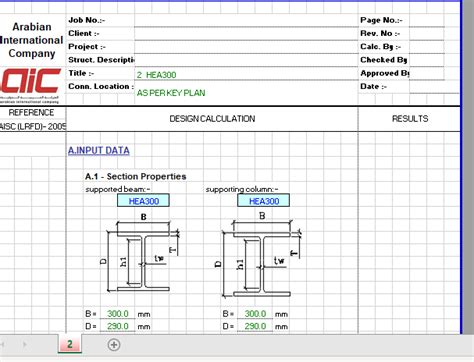The width and height of the screenshot is (474, 362).
Task: Navigate to previous sheet arrow
Action: click(2, 344)
